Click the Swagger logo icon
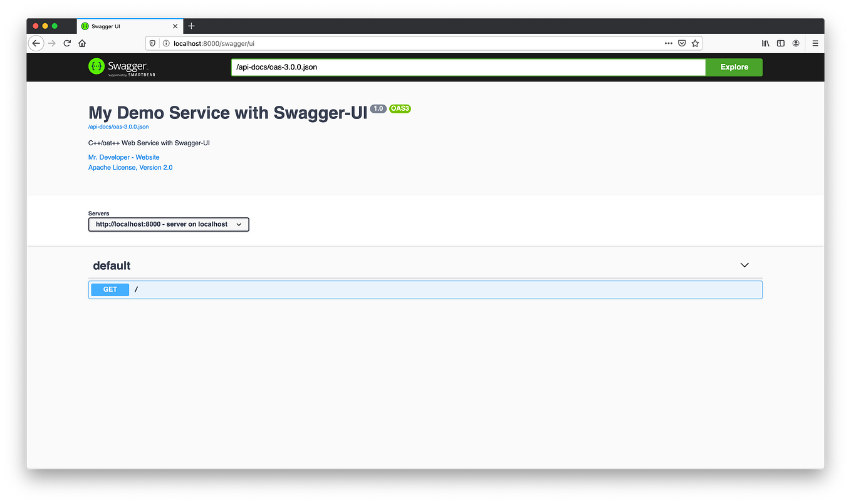Screen dimensions: 851x504 coord(96,66)
